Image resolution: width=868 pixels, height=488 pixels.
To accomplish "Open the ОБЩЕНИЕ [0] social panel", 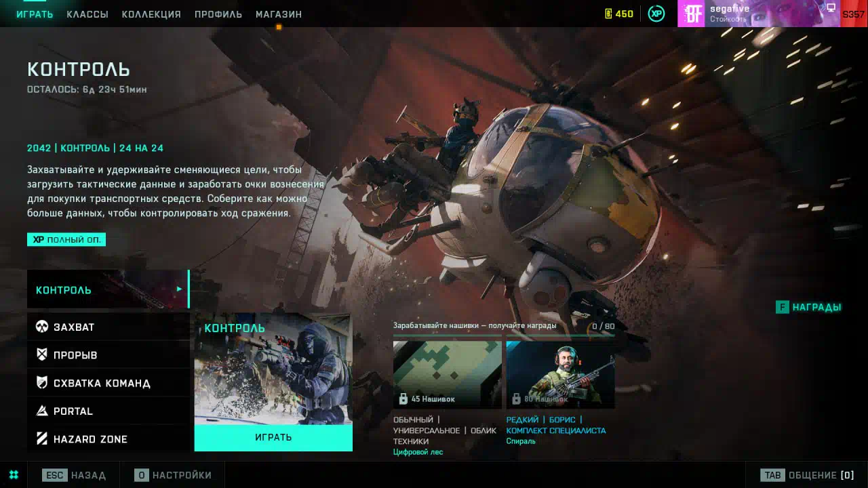I will point(807,475).
